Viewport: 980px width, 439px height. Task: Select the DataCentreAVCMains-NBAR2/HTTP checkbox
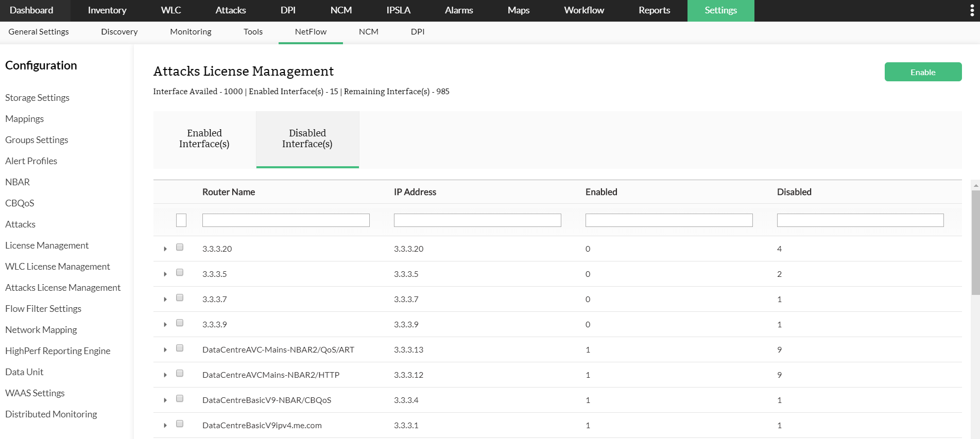coord(180,374)
